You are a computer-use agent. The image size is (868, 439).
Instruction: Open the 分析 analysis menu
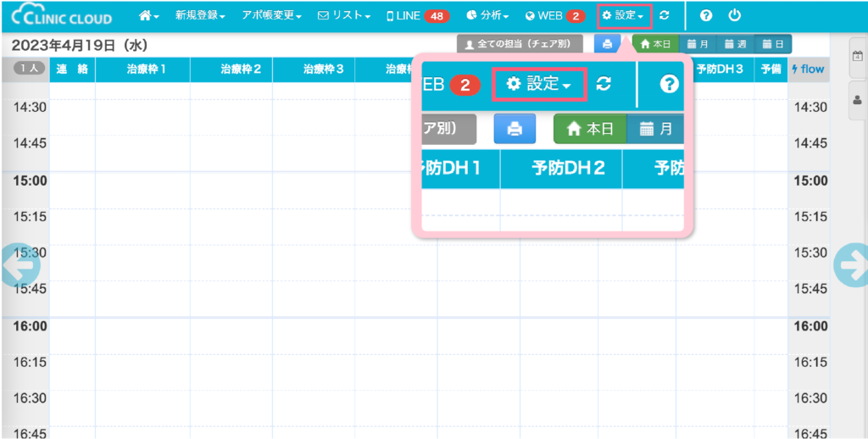[487, 16]
